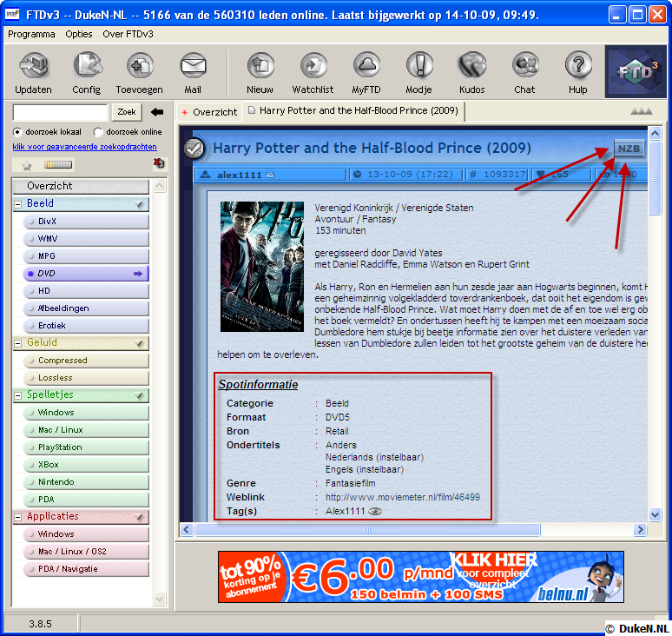Viewport: 672px width, 636px height.
Task: Click the envelope icon next to alex1111
Action: point(270,175)
